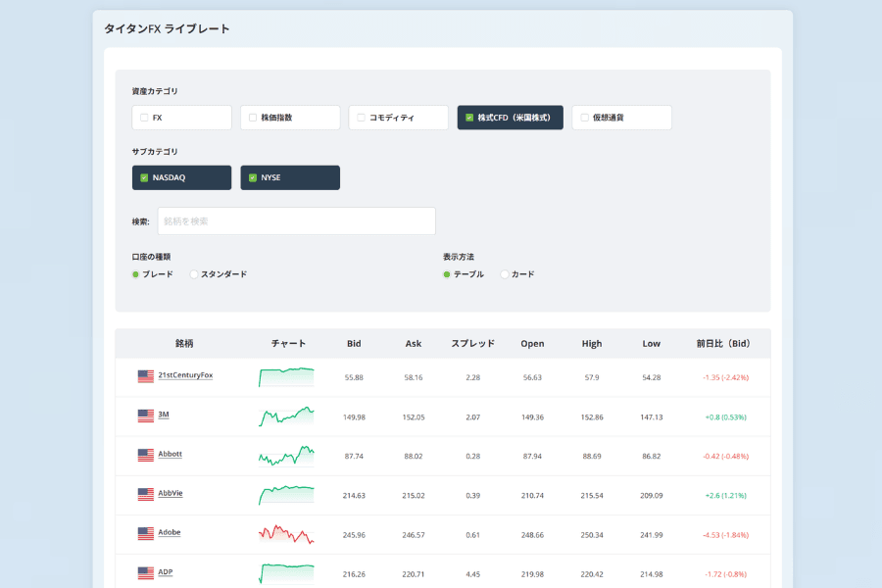Open the 3M symbol link

[x=163, y=415]
